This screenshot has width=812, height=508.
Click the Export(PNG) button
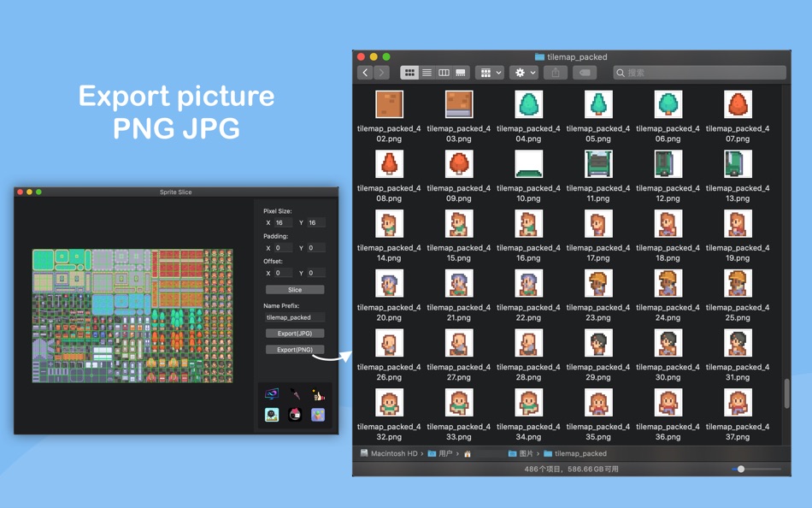coord(295,350)
